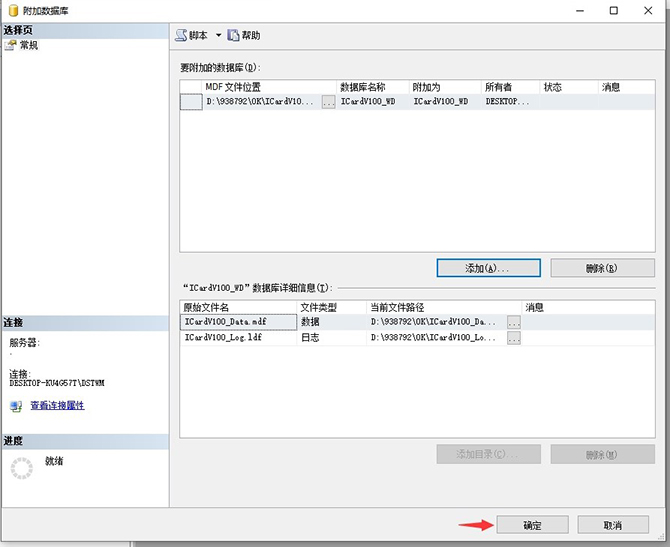Select the row header of the ICardV100_WD database row
Screen dimensions: 670x547
[x=191, y=102]
